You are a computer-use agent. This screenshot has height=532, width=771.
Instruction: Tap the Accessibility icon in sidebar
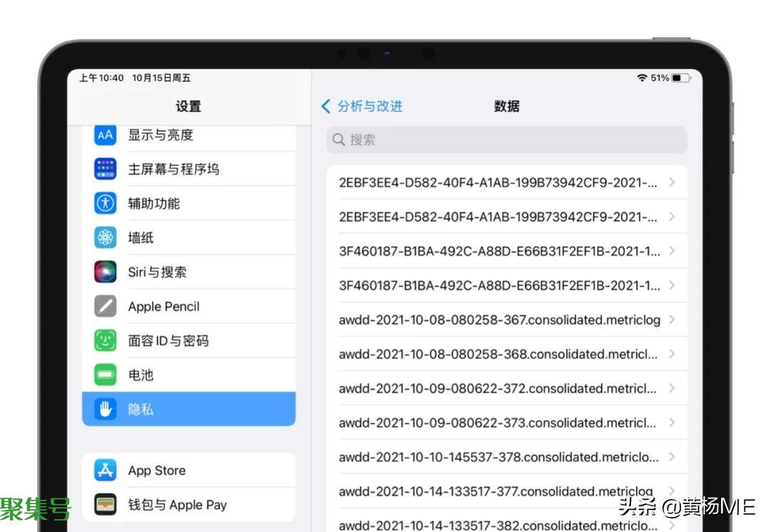pyautogui.click(x=106, y=204)
